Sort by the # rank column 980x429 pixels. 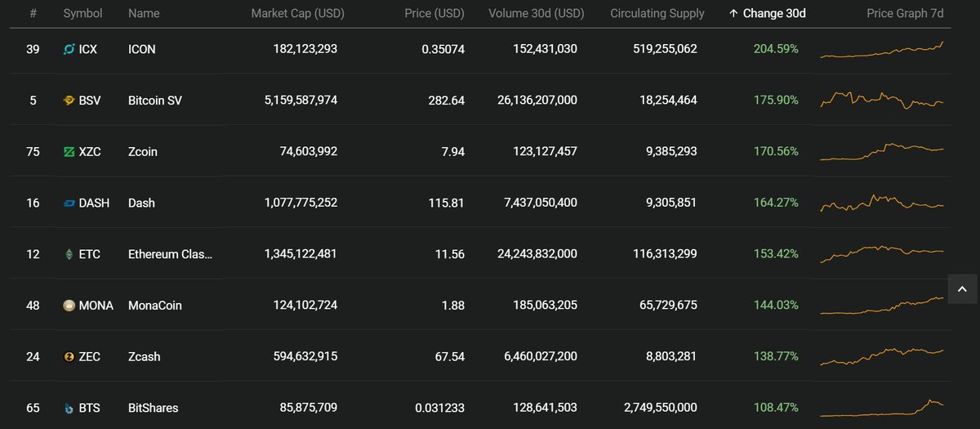coord(33,13)
